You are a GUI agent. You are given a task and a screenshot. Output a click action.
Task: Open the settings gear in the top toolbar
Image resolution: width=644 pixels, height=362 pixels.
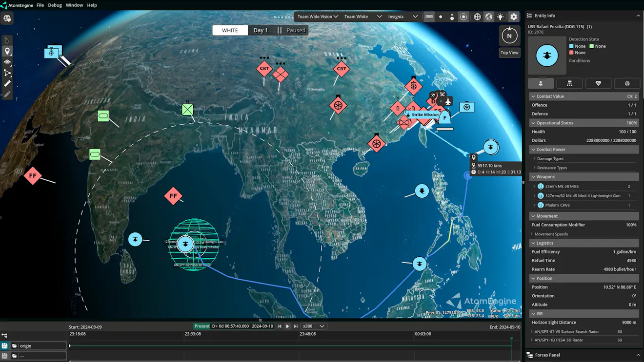513,16
